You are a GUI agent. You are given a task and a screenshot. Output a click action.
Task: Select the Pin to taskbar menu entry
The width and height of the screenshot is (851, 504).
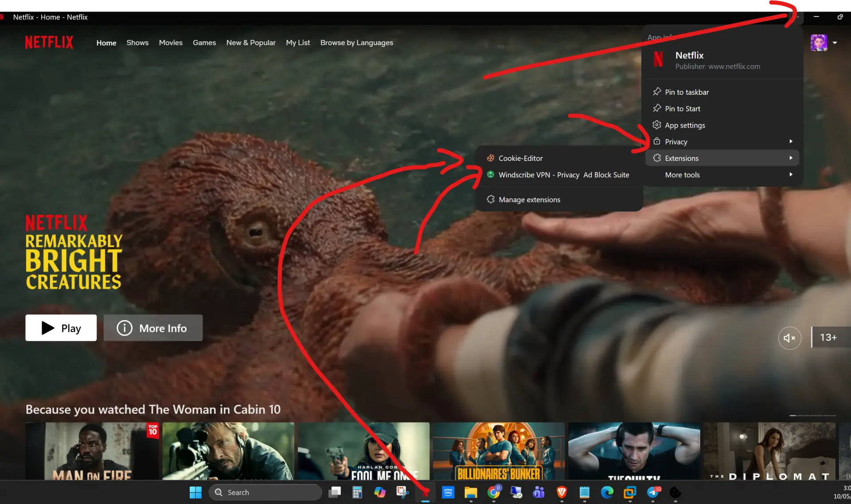click(722, 92)
